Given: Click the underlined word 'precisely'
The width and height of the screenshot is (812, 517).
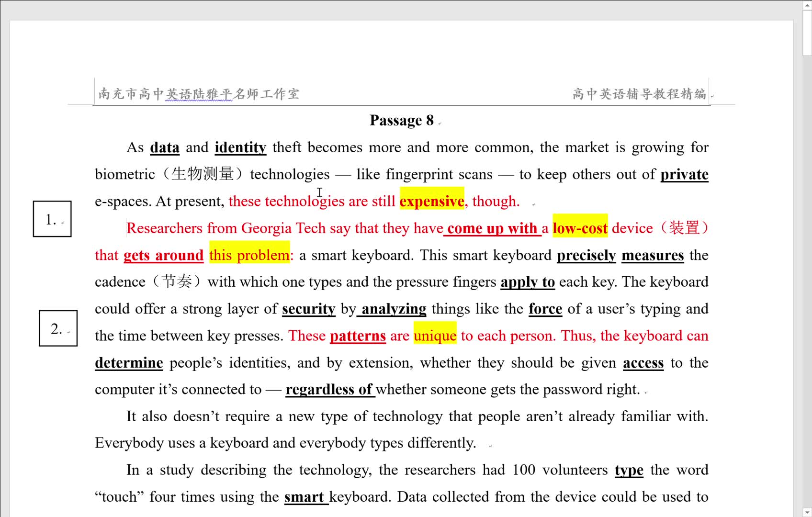Looking at the screenshot, I should coord(586,255).
